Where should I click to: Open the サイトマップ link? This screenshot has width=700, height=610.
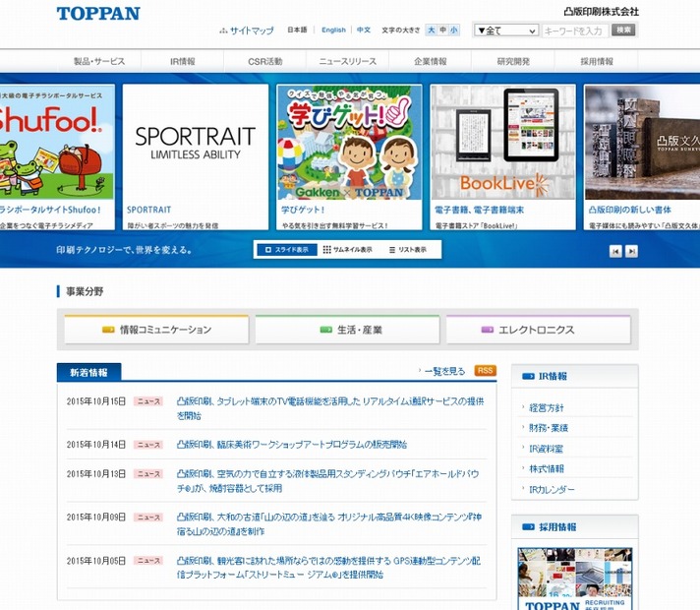[x=247, y=30]
